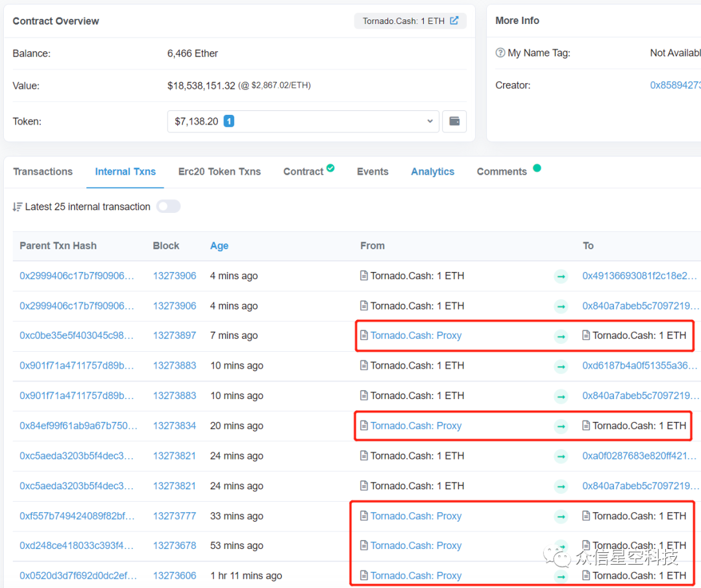Click the wallet icon next to Token dropdown

click(454, 121)
